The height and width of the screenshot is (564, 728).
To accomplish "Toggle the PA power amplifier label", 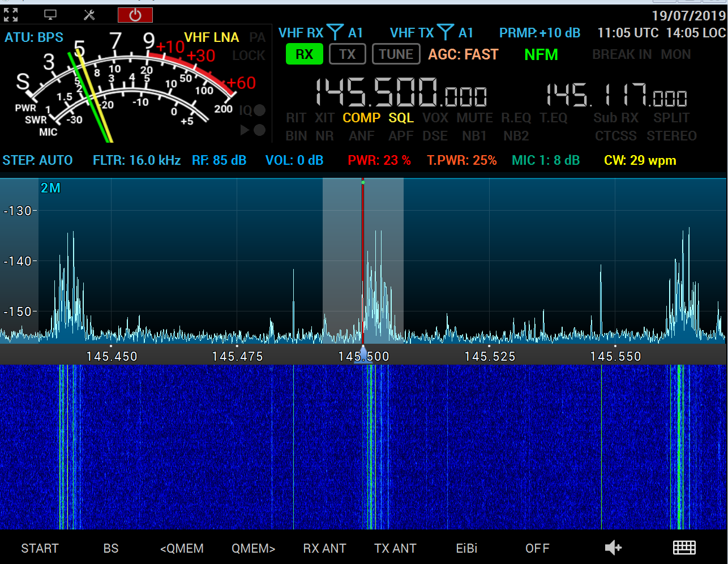I will [258, 37].
